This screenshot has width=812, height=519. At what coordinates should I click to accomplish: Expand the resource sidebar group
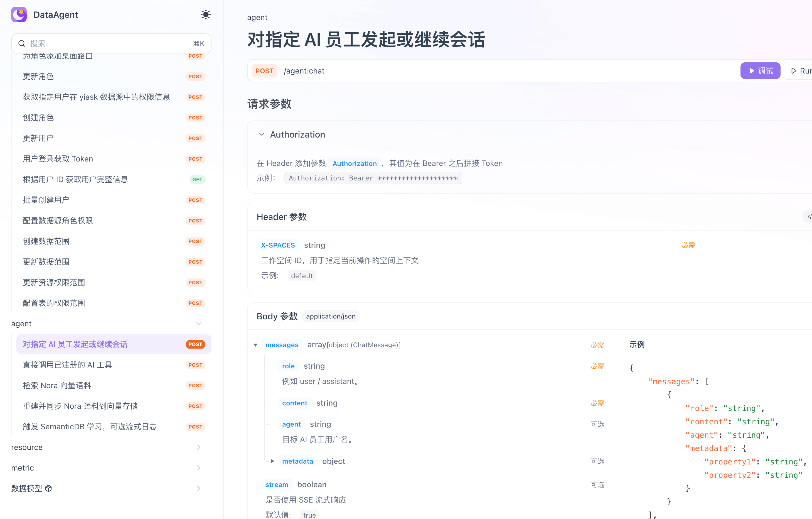(x=199, y=447)
